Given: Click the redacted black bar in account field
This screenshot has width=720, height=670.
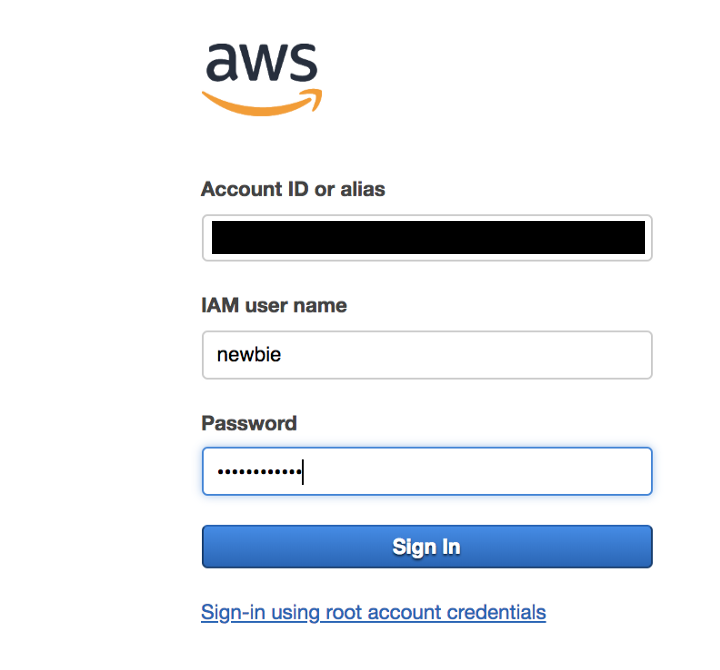Looking at the screenshot, I should coord(429,238).
